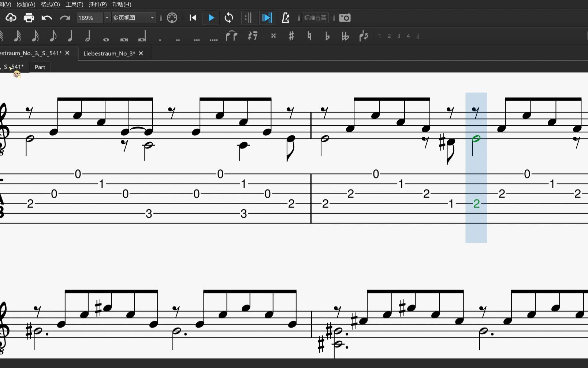Image resolution: width=588 pixels, height=368 pixels.
Task: Open the 格式(O) menu
Action: 50,4
